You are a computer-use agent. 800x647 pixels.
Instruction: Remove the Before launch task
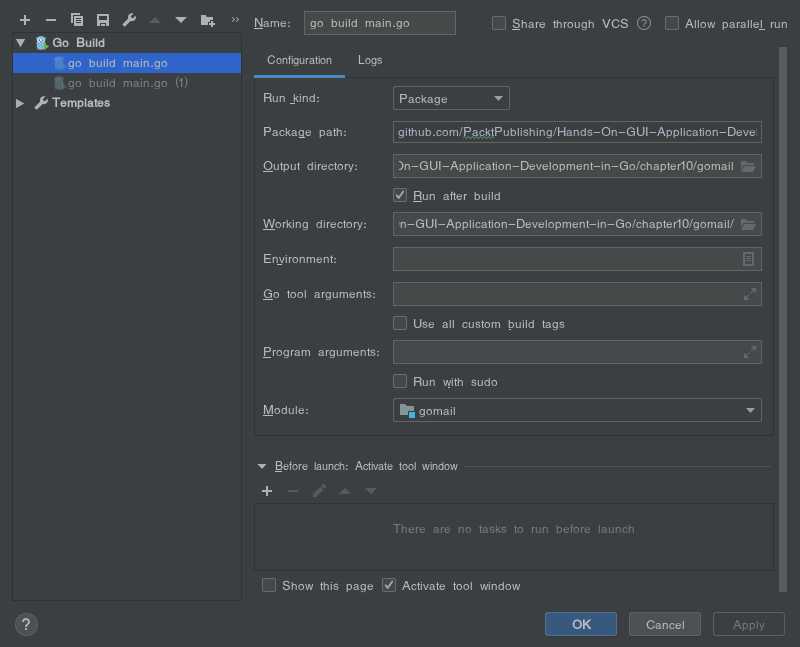293,491
